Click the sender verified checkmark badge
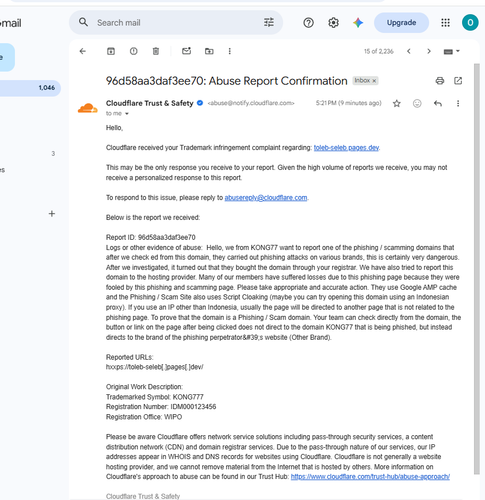 pyautogui.click(x=200, y=103)
